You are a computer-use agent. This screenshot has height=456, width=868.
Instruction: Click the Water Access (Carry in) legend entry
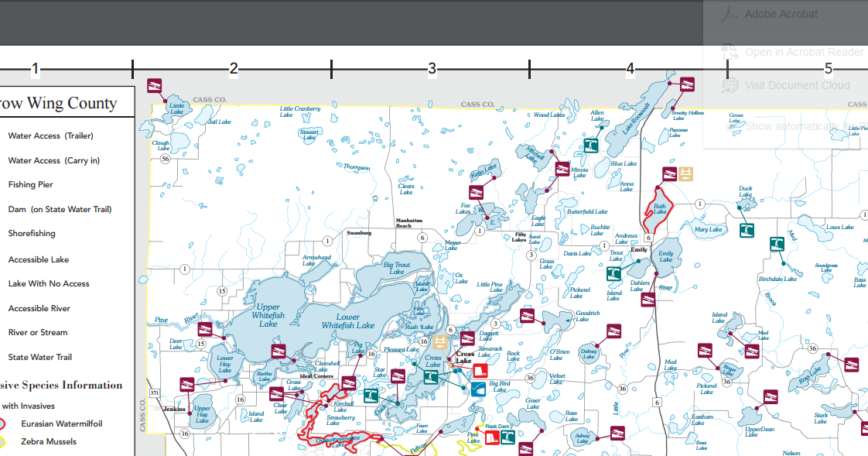pyautogui.click(x=53, y=161)
